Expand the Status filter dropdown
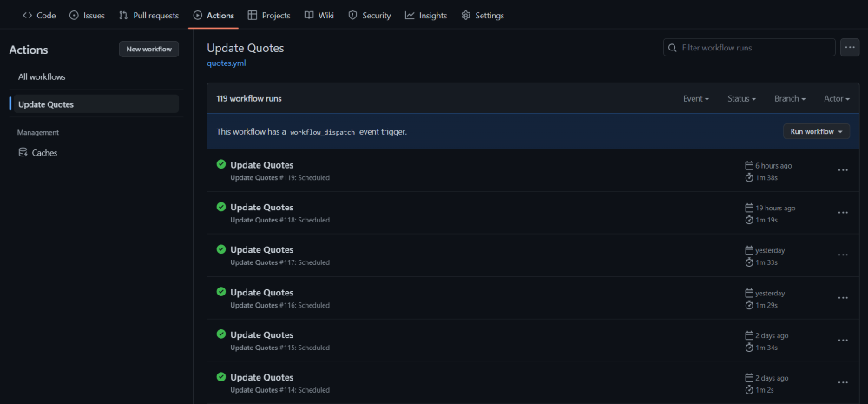868x404 pixels. click(742, 99)
